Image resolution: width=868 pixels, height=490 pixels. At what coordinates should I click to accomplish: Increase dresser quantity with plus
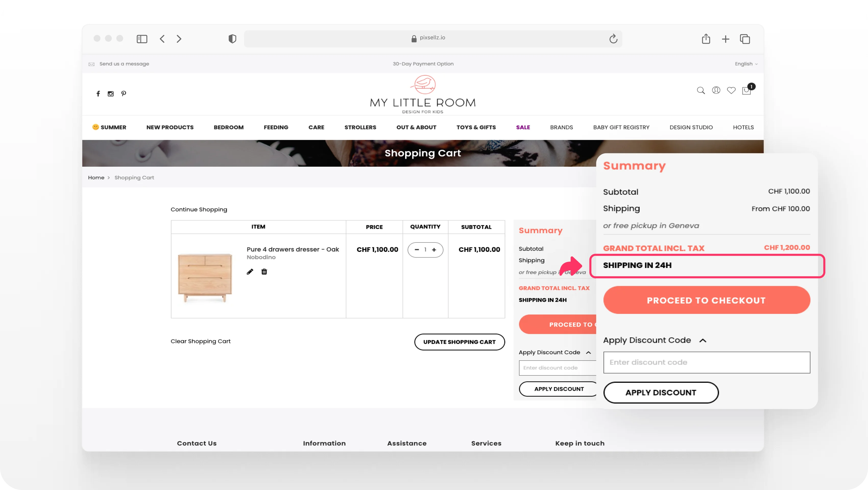coord(434,250)
